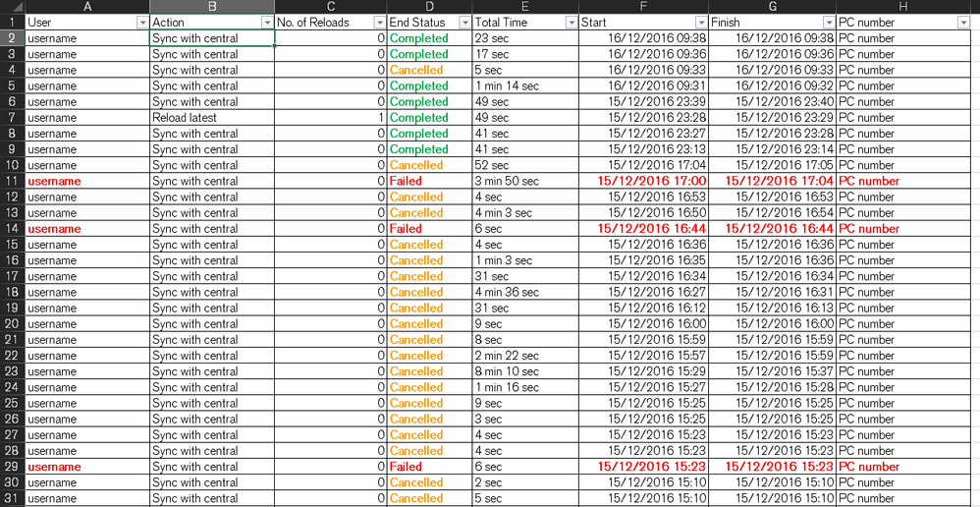Select row 14 header

click(x=13, y=229)
